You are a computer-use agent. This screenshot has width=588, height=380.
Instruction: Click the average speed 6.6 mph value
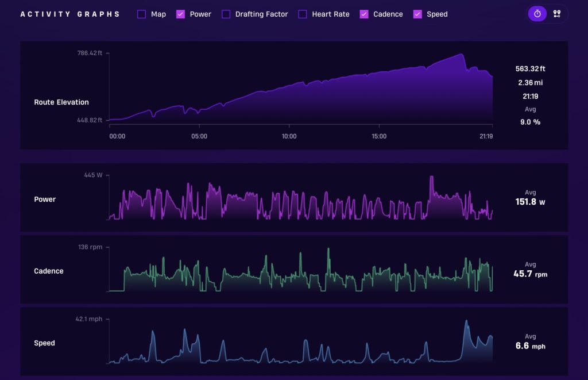coord(530,346)
